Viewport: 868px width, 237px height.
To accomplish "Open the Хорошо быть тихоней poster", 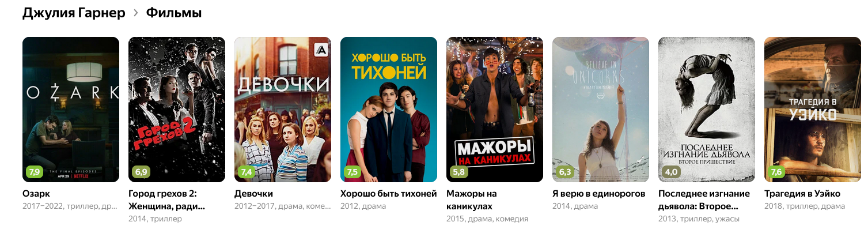I will click(389, 110).
